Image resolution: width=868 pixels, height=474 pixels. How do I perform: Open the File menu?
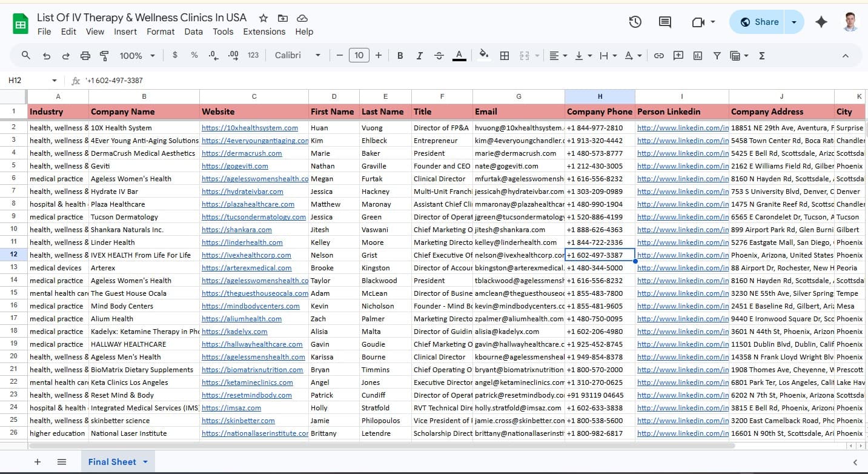(44, 32)
